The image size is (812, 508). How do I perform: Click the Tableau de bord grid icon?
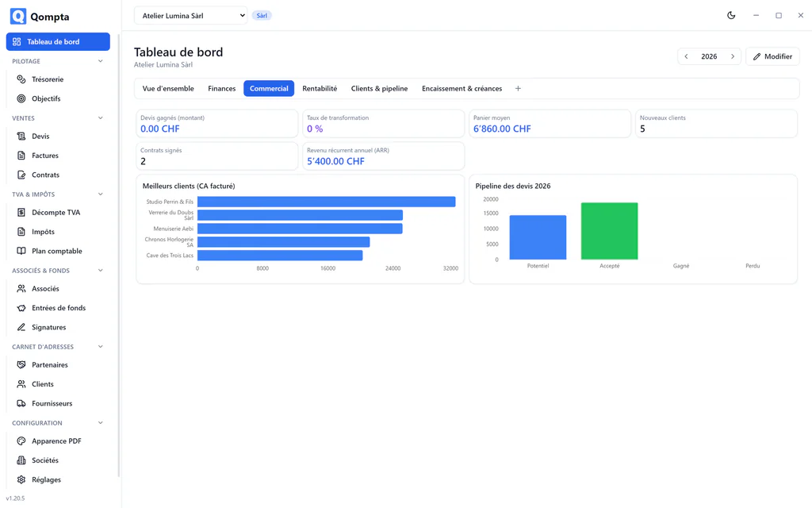[x=17, y=41]
